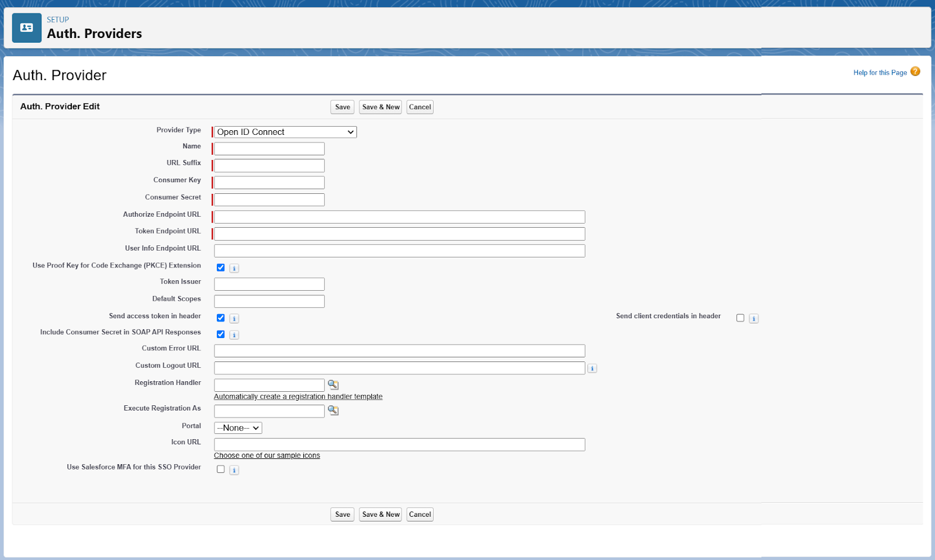Click the top Save button

(x=342, y=107)
